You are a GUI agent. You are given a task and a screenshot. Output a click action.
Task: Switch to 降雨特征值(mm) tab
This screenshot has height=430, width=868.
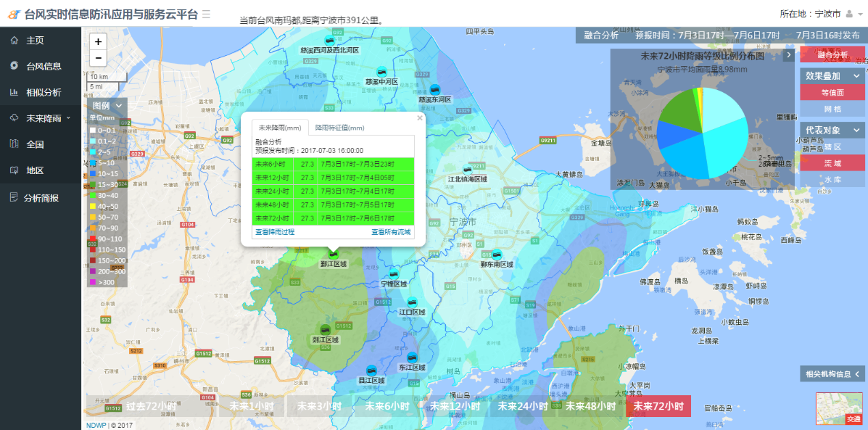tap(339, 128)
